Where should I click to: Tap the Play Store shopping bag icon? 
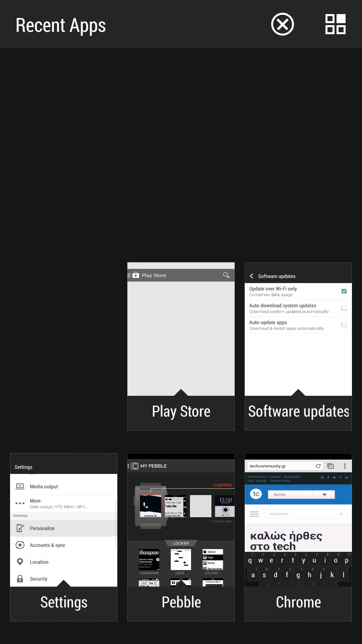(136, 275)
